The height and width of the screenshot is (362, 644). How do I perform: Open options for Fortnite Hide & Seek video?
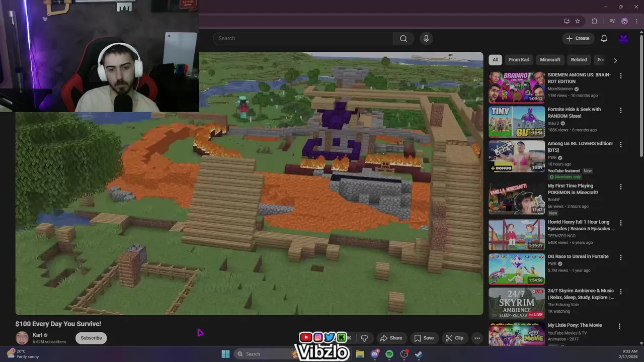pos(620,110)
